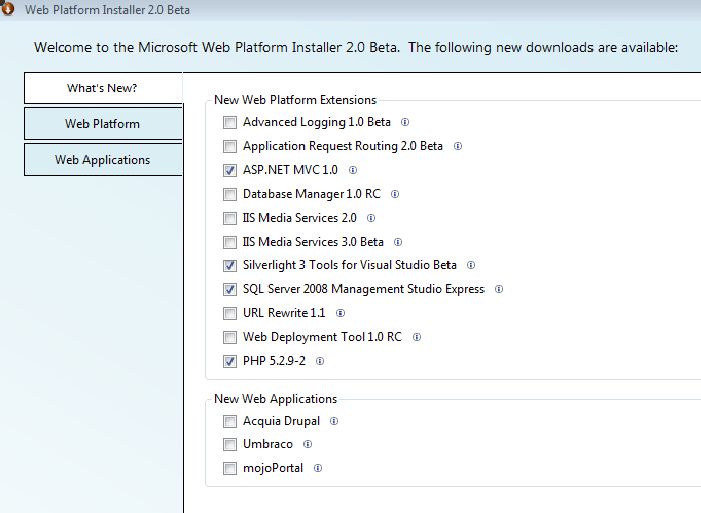Click info icon beside Advanced Logging 1.0 Beta
701x513 pixels.
click(x=405, y=122)
